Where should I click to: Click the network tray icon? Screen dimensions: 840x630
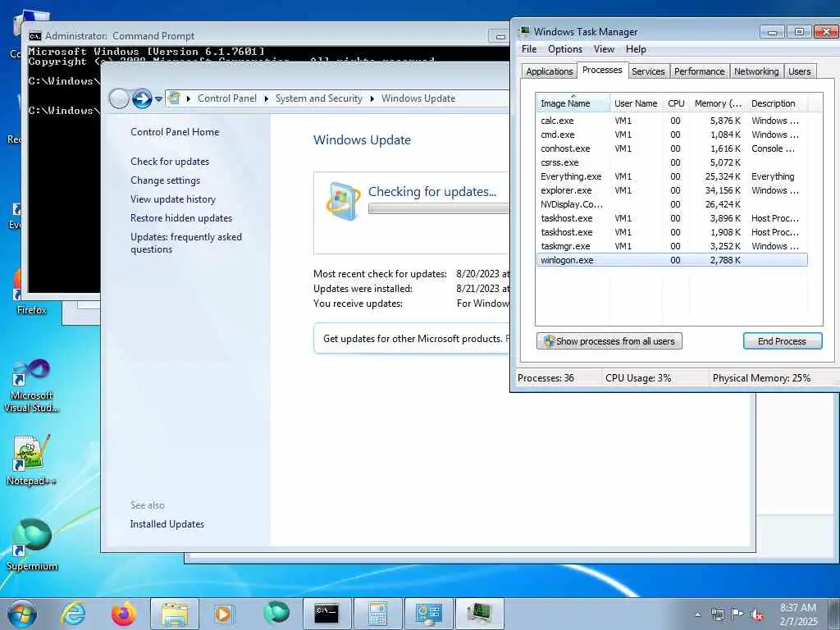coord(717,614)
